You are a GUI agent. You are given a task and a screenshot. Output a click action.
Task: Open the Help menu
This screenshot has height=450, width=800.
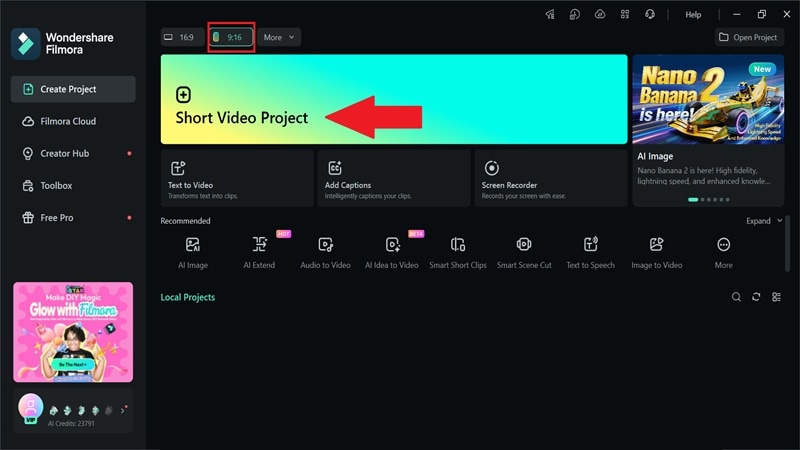point(693,15)
